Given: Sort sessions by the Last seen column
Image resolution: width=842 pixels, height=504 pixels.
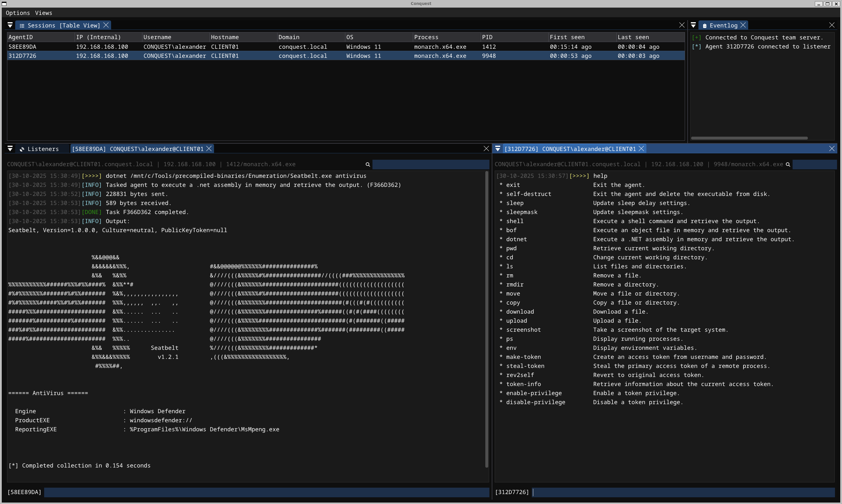Looking at the screenshot, I should [633, 37].
